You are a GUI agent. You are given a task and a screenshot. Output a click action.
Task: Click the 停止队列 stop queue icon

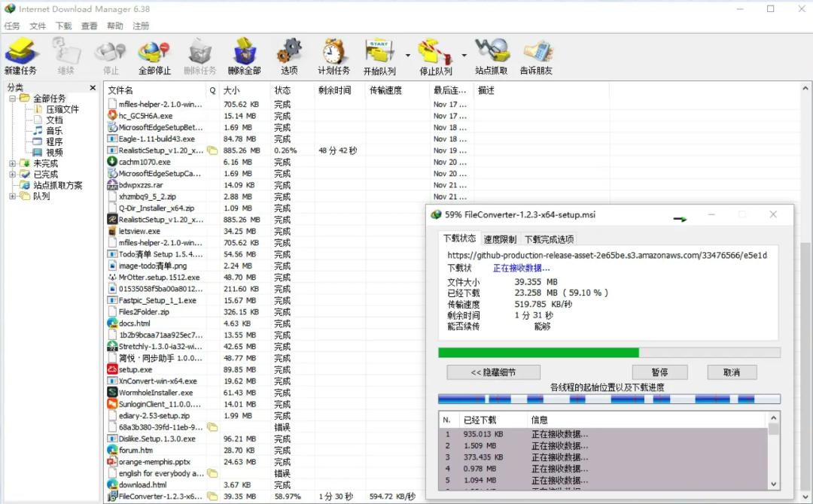(x=433, y=53)
